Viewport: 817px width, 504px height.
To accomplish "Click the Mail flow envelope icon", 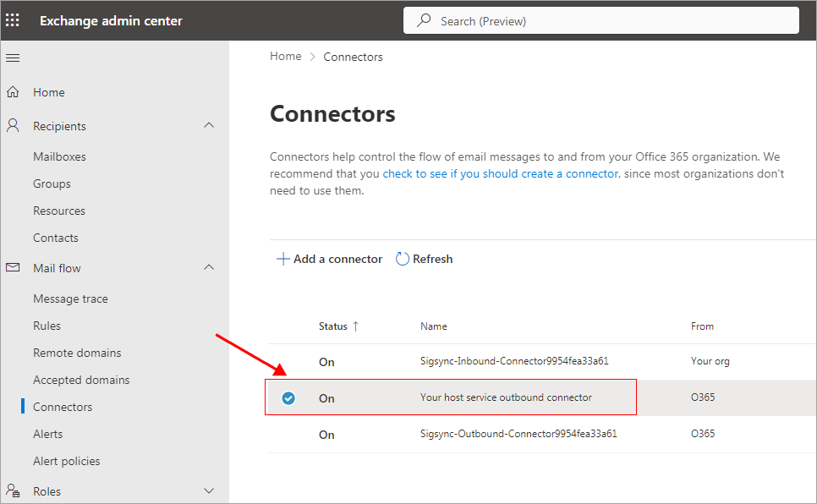I will point(13,268).
